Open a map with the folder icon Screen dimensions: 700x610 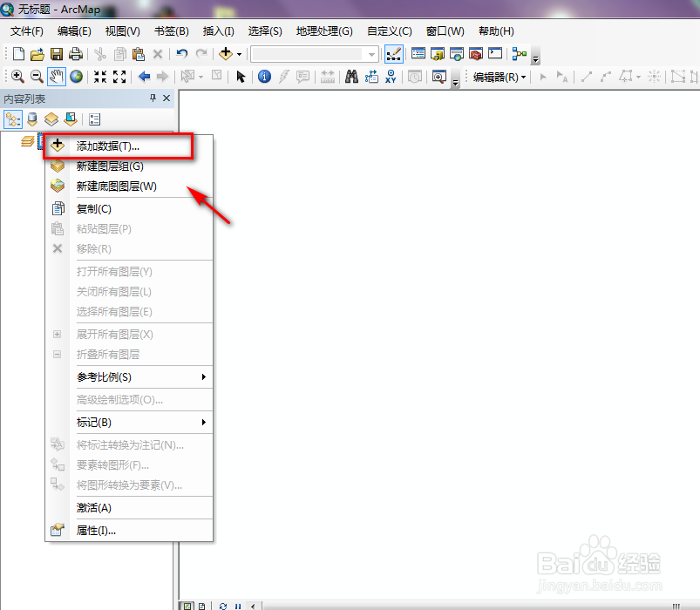click(37, 54)
